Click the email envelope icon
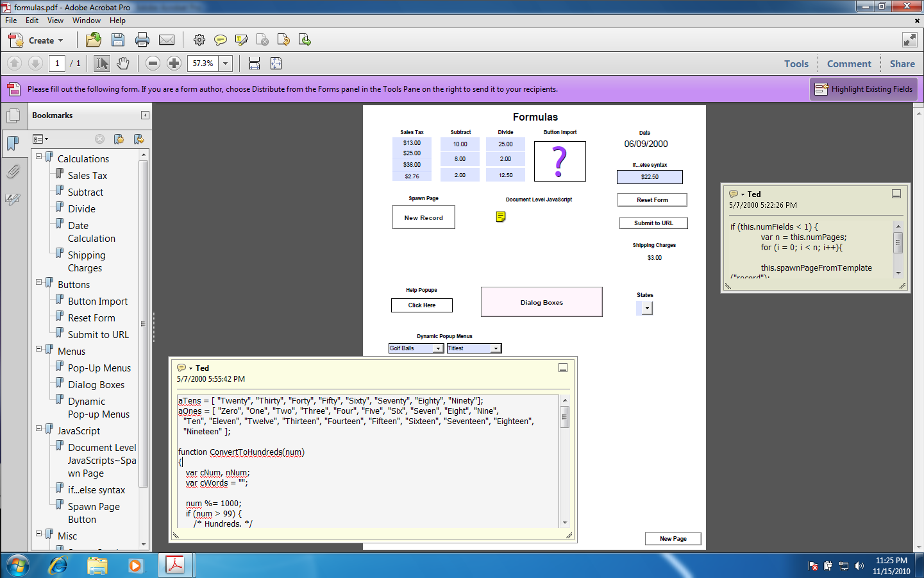The image size is (924, 578). tap(167, 40)
